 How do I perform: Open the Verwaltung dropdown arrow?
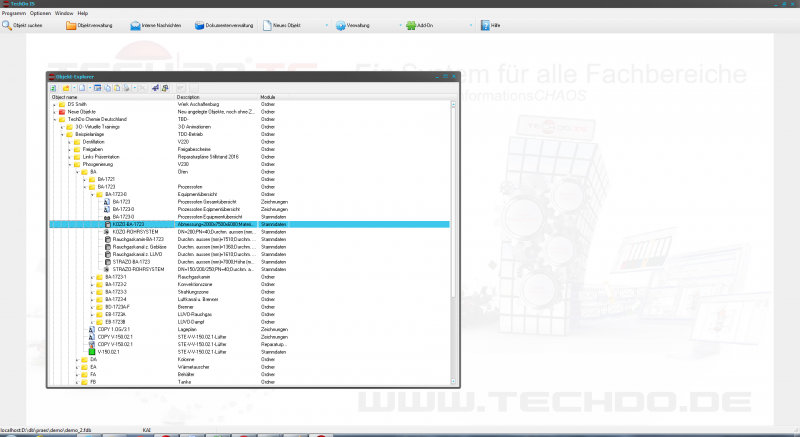400,25
